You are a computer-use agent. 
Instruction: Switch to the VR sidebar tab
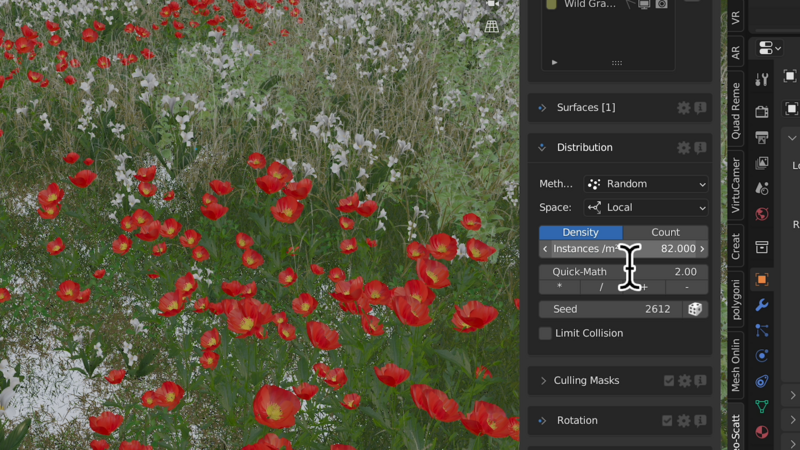[735, 17]
